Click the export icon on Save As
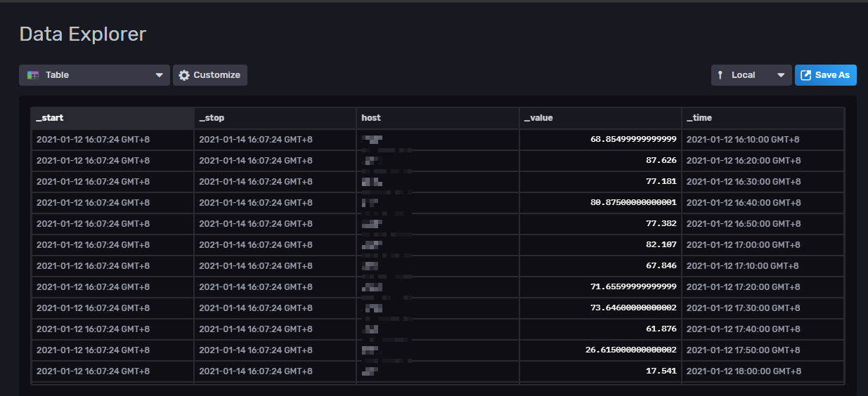This screenshot has height=396, width=868. pyautogui.click(x=806, y=75)
